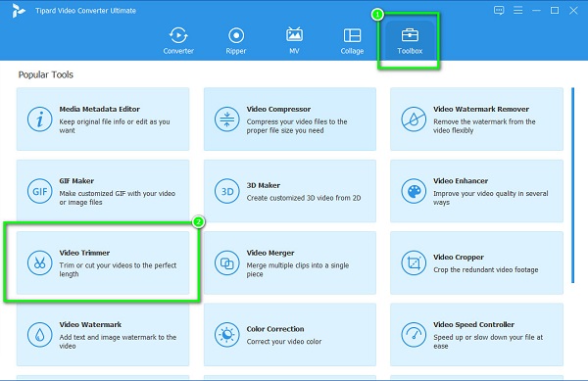Click "Add text and image watermark" description
Viewport: 588px width, 381px height.
click(x=118, y=341)
